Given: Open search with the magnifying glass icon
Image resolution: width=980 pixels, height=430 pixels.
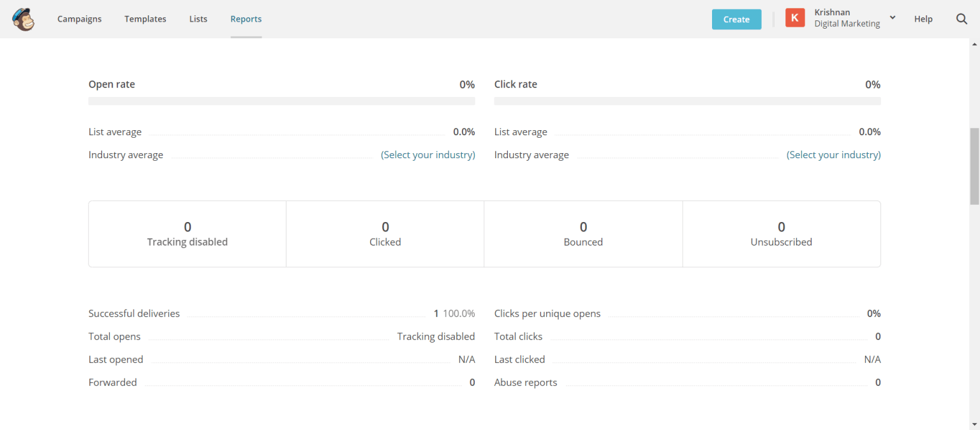Looking at the screenshot, I should (x=961, y=19).
